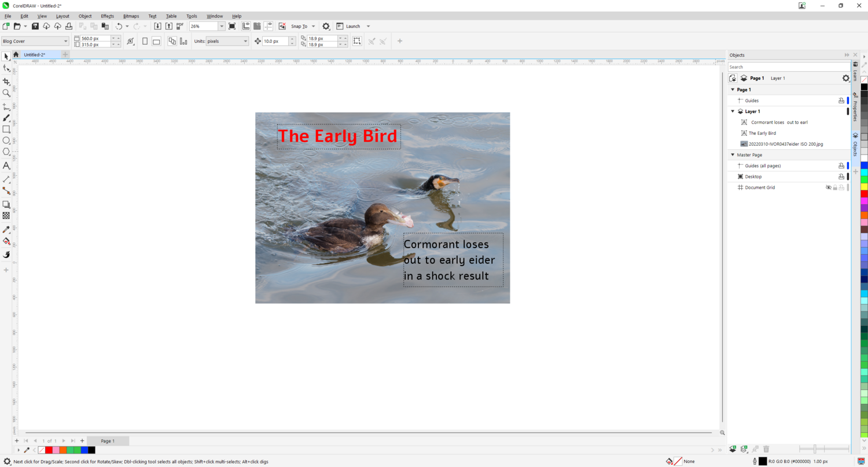Toggle printing for the Desktop layer

coord(841,176)
